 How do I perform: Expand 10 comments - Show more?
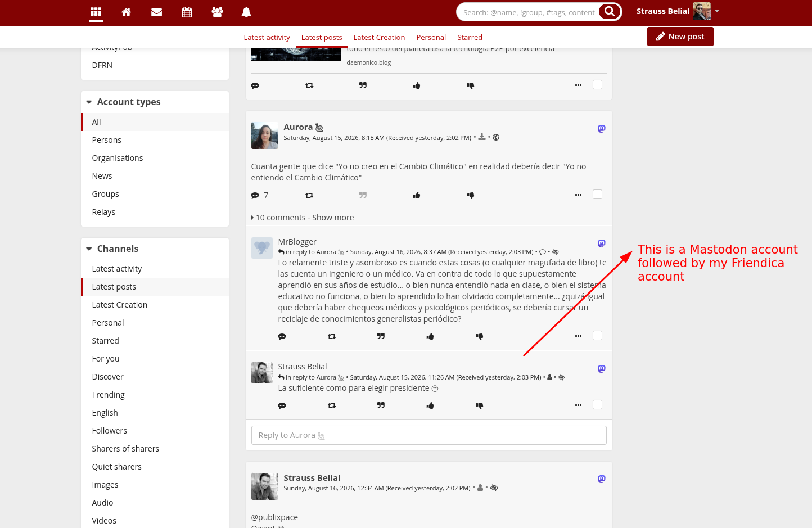(303, 218)
